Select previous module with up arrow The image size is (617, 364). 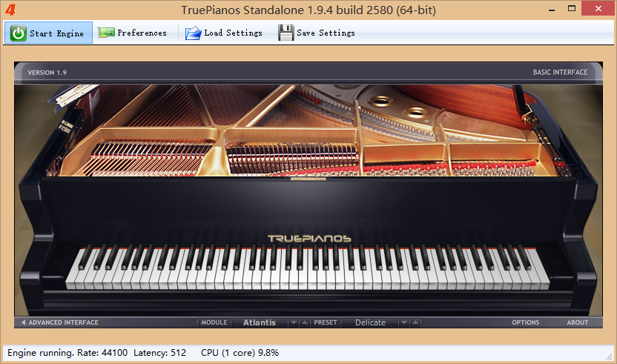coord(305,322)
